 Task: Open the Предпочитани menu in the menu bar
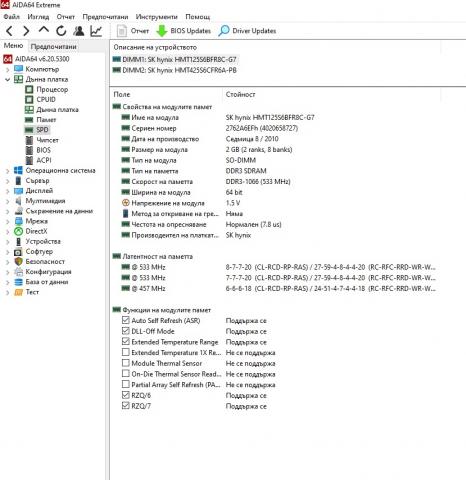pos(105,17)
